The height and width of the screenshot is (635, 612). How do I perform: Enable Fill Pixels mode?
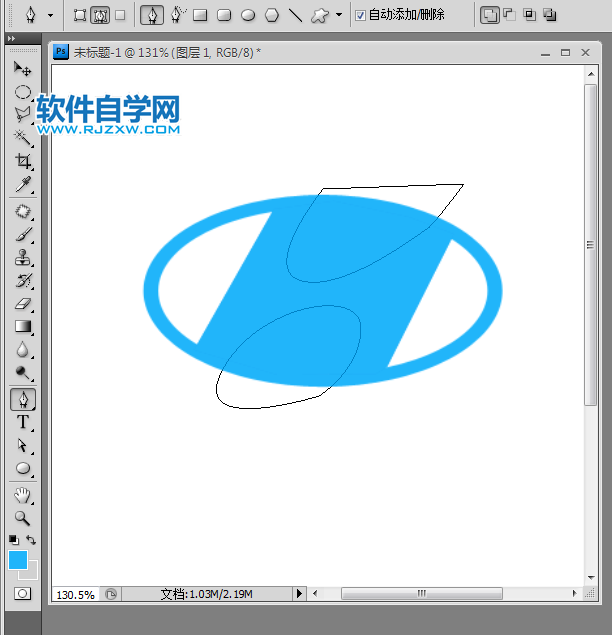pos(120,15)
